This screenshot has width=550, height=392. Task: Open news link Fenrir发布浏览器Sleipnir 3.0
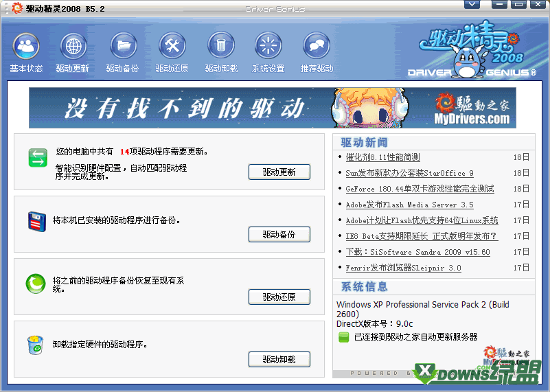(x=403, y=268)
